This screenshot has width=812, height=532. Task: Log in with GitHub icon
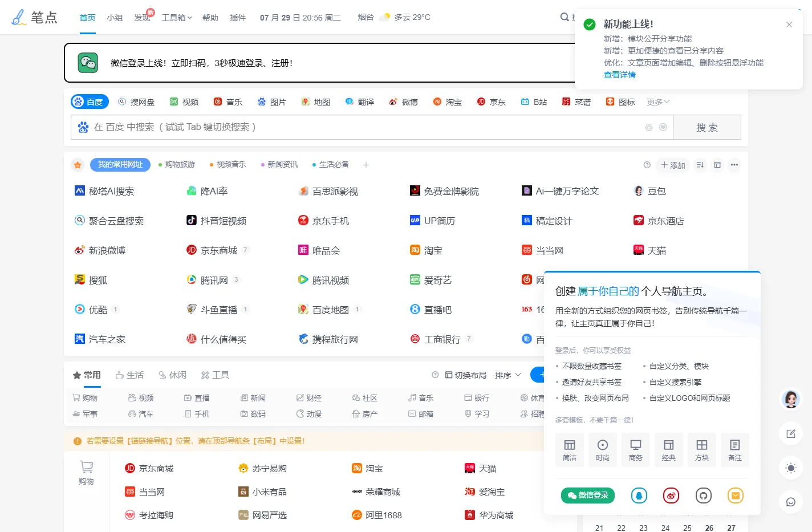click(704, 496)
